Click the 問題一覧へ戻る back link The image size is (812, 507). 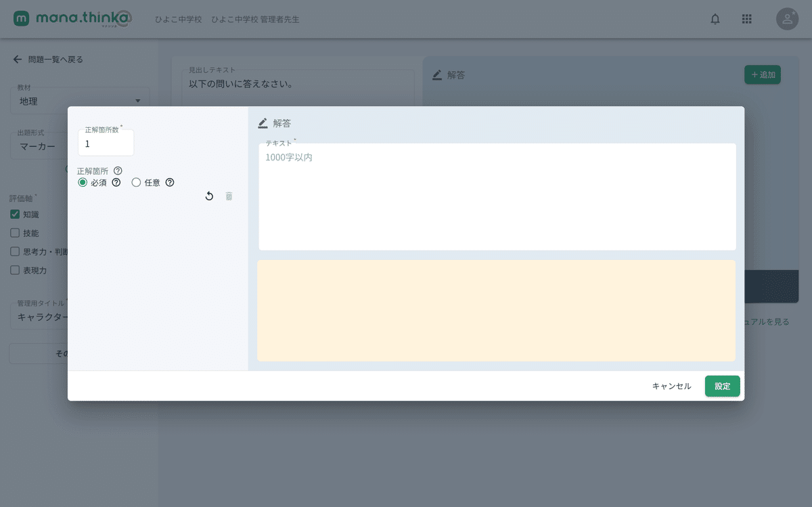point(49,60)
